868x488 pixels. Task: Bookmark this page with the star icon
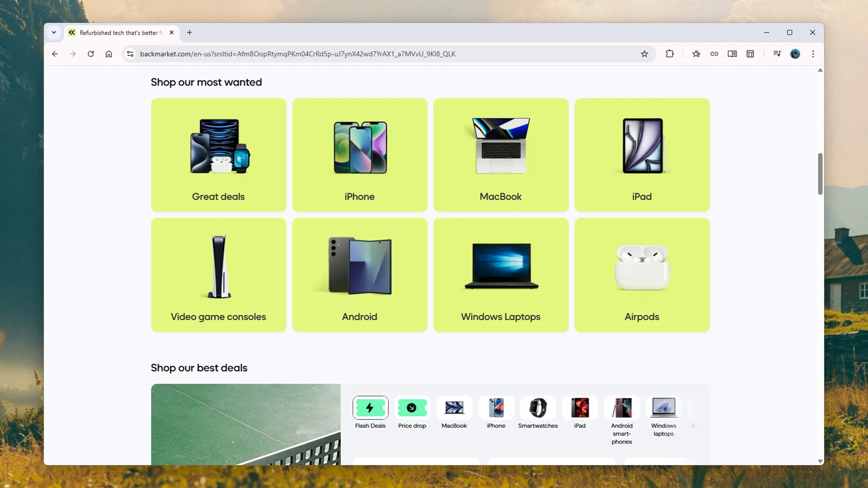coord(644,54)
